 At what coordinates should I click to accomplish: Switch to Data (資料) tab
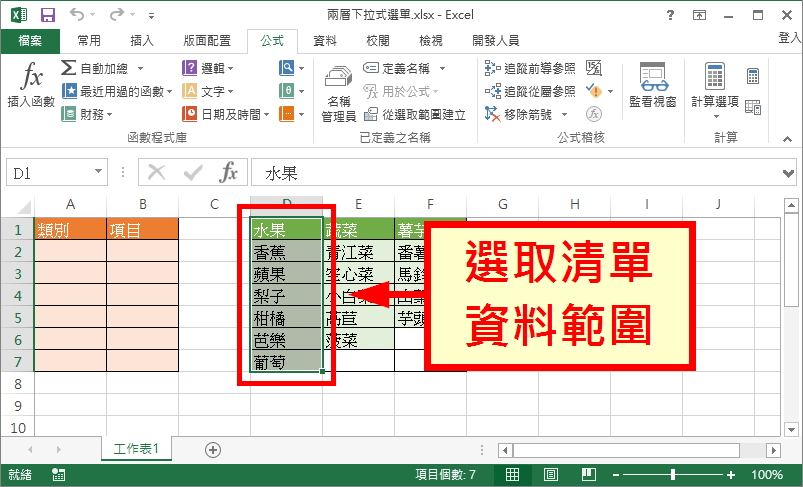325,40
